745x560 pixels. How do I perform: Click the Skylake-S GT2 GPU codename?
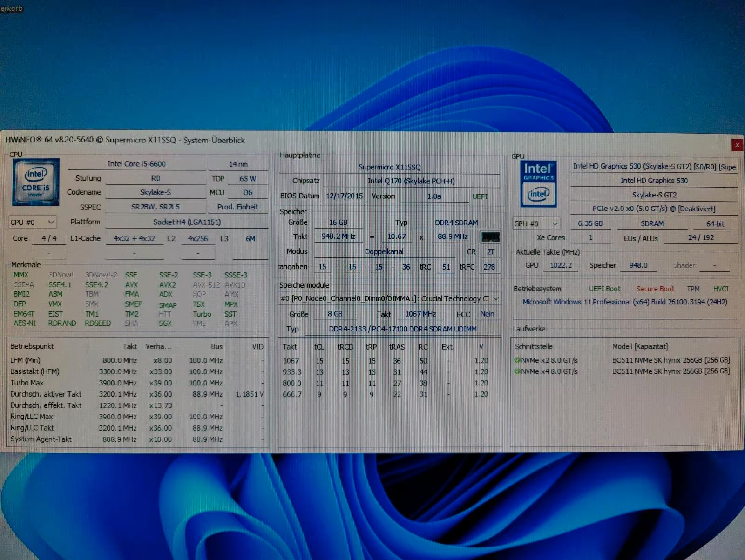point(654,195)
